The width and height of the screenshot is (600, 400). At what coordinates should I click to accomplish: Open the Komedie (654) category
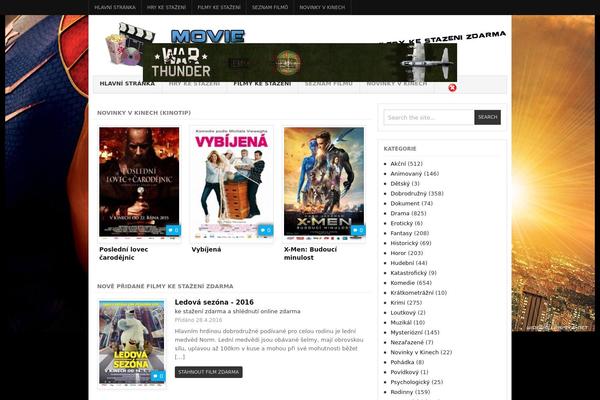[x=411, y=283]
